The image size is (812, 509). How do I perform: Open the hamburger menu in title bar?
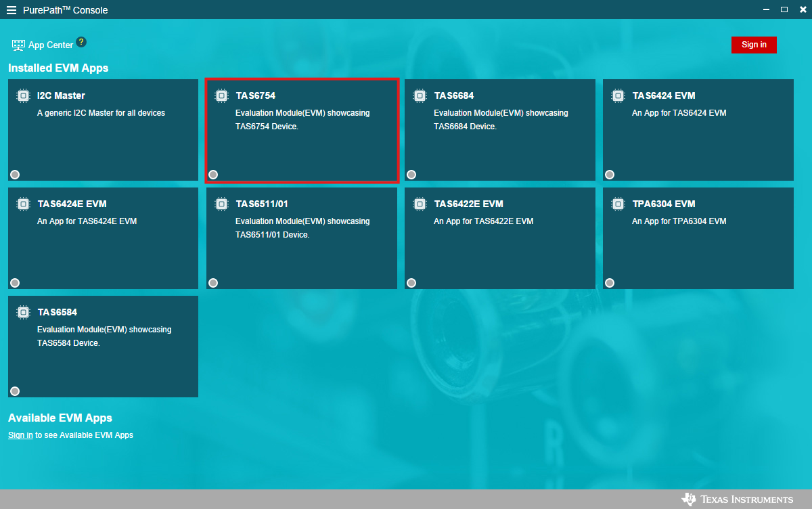[11, 10]
